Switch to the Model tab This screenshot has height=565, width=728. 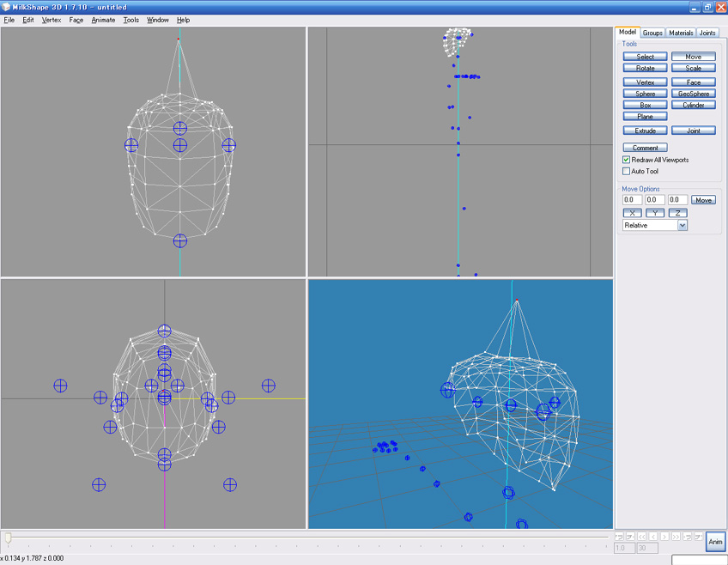[x=628, y=32]
